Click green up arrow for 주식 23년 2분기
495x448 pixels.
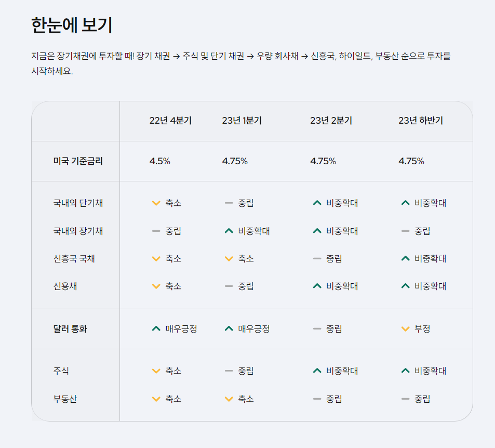coord(317,371)
